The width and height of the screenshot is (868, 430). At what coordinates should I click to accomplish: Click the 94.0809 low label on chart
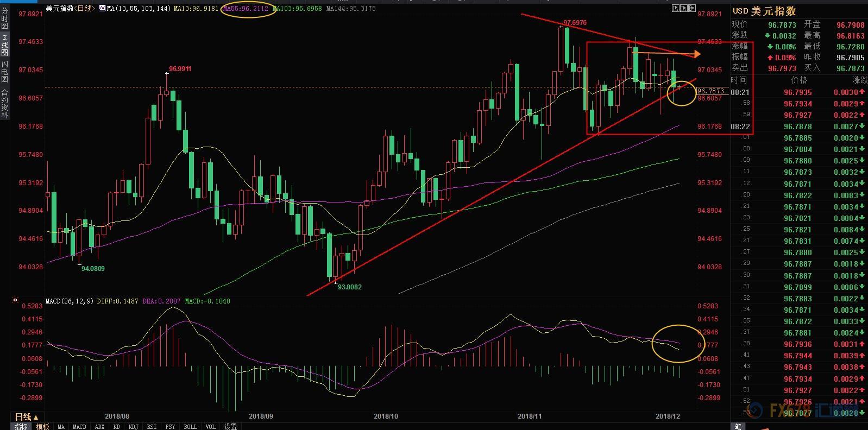point(93,268)
